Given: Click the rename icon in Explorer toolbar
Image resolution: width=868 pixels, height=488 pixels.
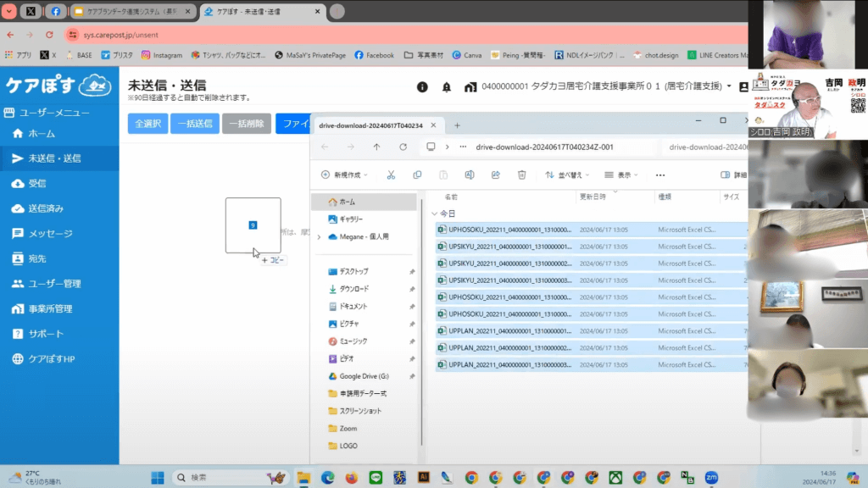Looking at the screenshot, I should pyautogui.click(x=470, y=175).
